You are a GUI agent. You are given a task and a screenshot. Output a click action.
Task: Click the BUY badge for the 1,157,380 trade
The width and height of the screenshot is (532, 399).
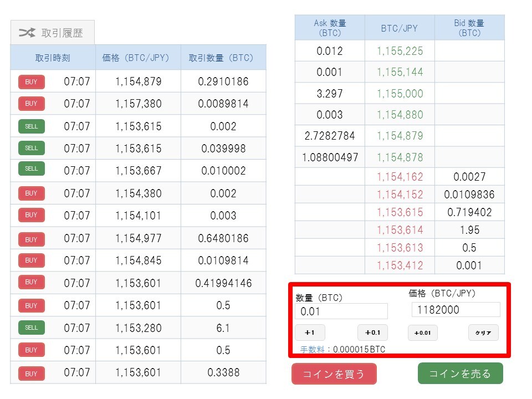point(31,104)
